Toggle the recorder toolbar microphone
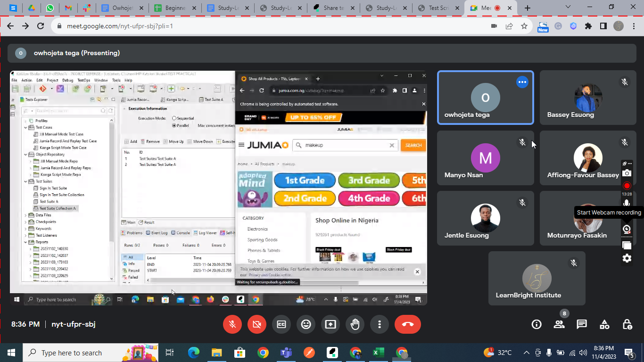 click(627, 204)
